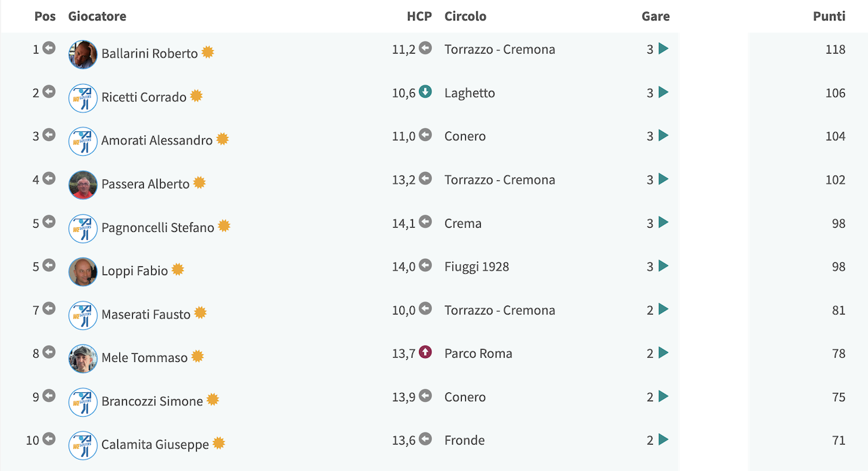Image resolution: width=868 pixels, height=471 pixels.
Task: Click the green HCP down arrow for Ricetti Corrado
Action: pos(425,91)
